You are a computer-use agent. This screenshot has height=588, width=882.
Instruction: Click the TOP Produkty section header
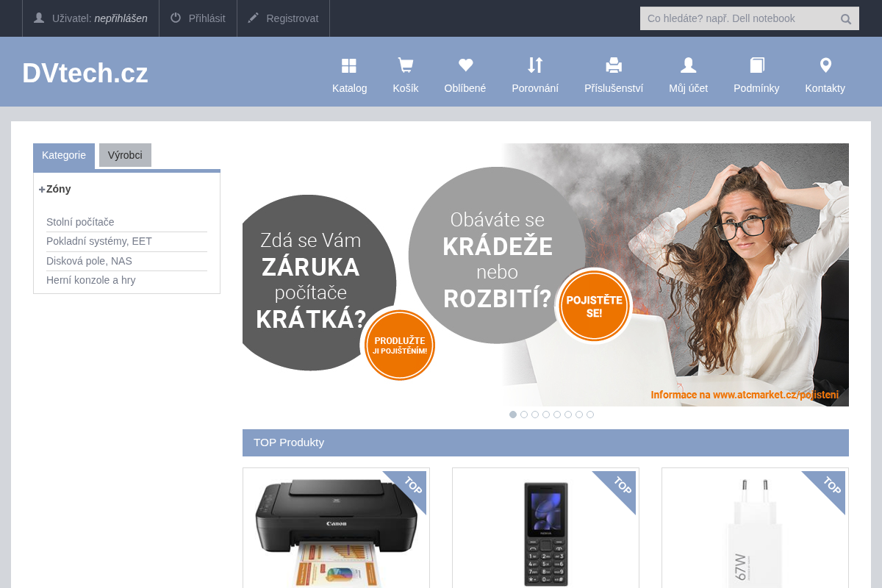tap(545, 442)
